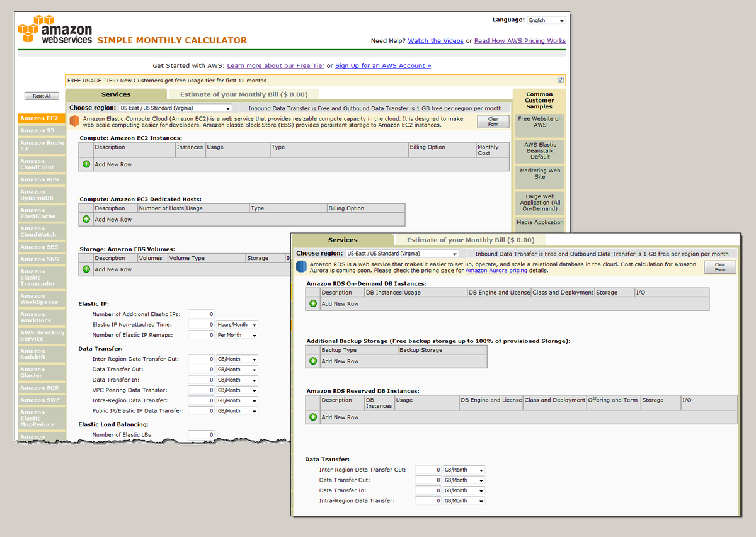The width and height of the screenshot is (756, 537).
Task: Select Amazon Redshift in sidebar
Action: 42,354
